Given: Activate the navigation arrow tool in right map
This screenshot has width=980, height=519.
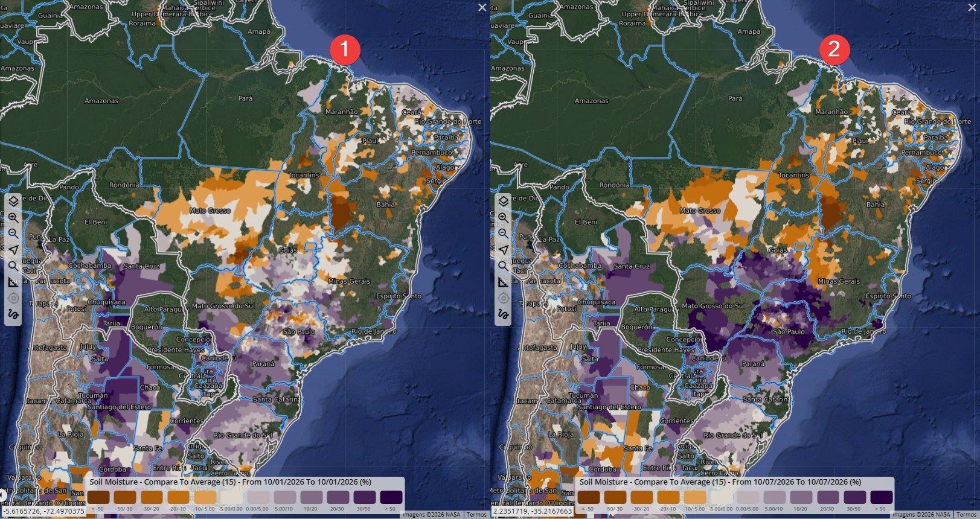Looking at the screenshot, I should [503, 250].
